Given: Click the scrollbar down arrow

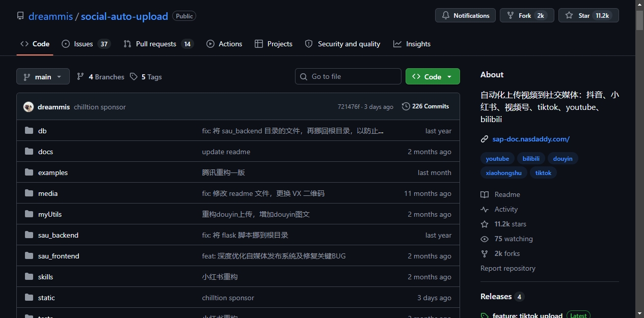Looking at the screenshot, I should 640,313.
